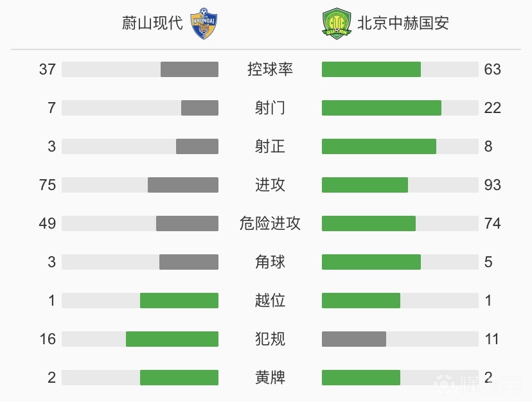532x402 pixels.
Task: Click Beijing's 22 shots bar
Action: pyautogui.click(x=382, y=108)
